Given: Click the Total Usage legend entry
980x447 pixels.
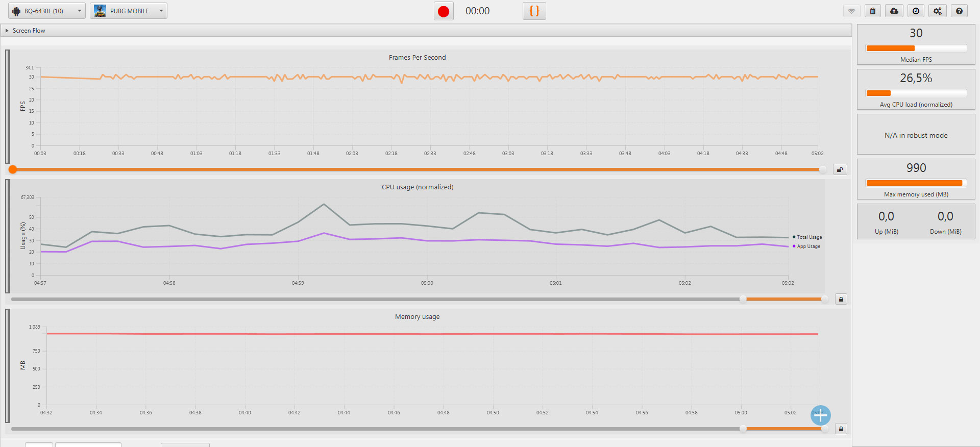Looking at the screenshot, I should click(x=807, y=237).
